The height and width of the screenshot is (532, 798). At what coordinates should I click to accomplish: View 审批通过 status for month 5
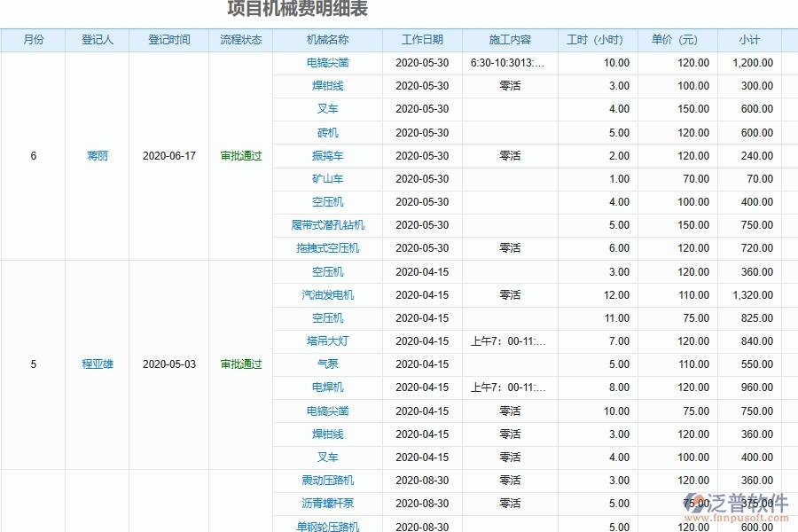[x=240, y=364]
